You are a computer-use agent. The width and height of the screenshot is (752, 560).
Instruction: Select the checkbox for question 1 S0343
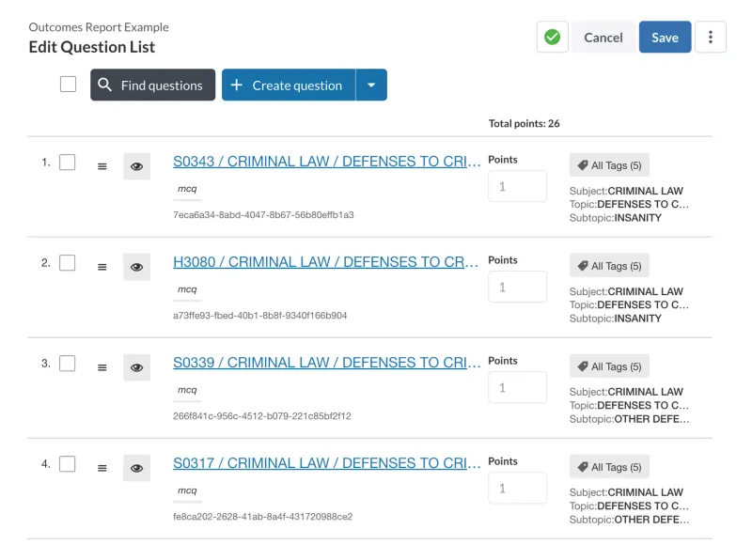(x=67, y=162)
